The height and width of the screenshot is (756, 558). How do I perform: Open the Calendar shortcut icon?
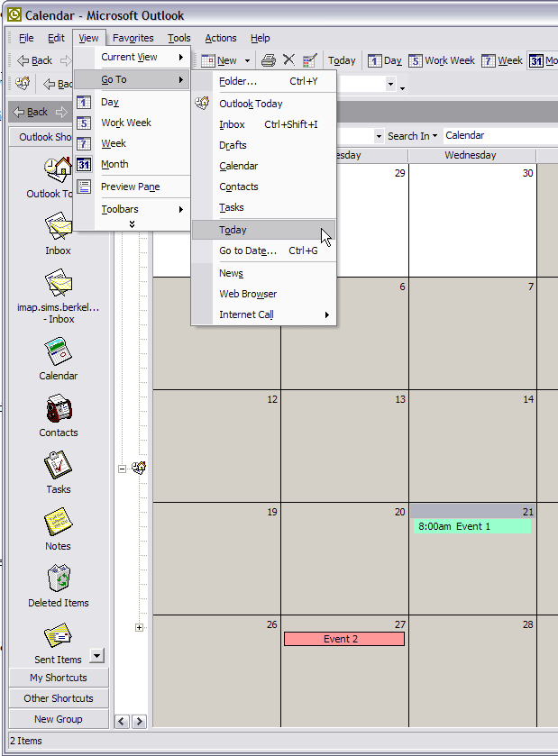58,351
